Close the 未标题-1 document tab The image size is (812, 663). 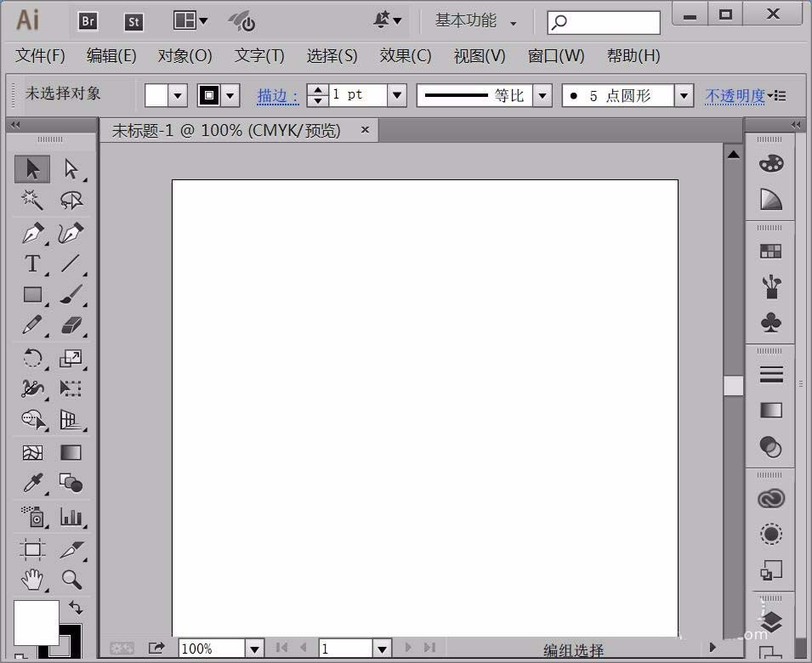pyautogui.click(x=365, y=129)
